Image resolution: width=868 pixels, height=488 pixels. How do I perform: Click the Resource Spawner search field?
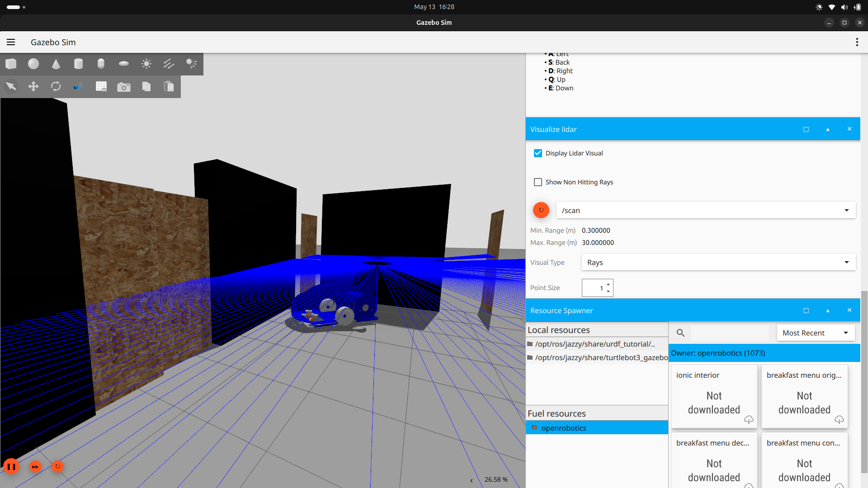729,333
